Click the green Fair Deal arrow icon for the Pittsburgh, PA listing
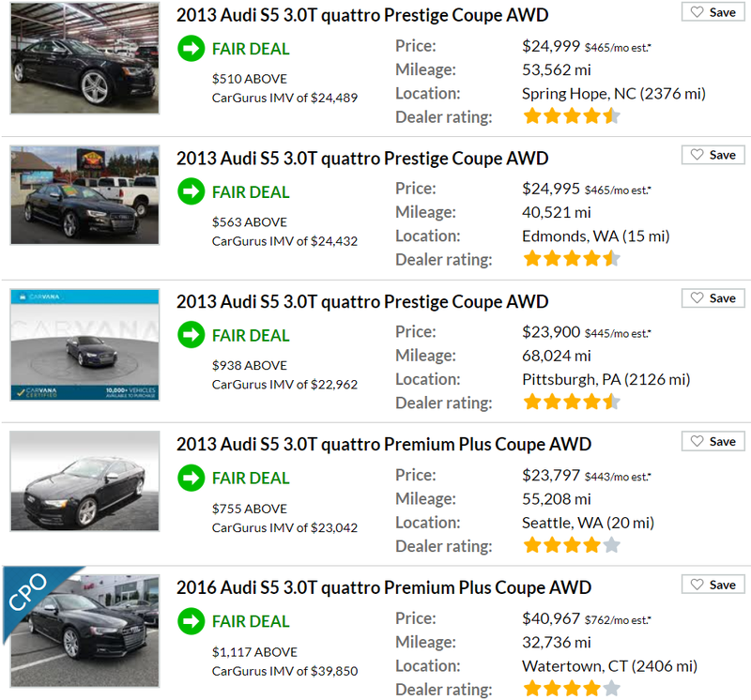This screenshot has width=751, height=700. tap(192, 335)
